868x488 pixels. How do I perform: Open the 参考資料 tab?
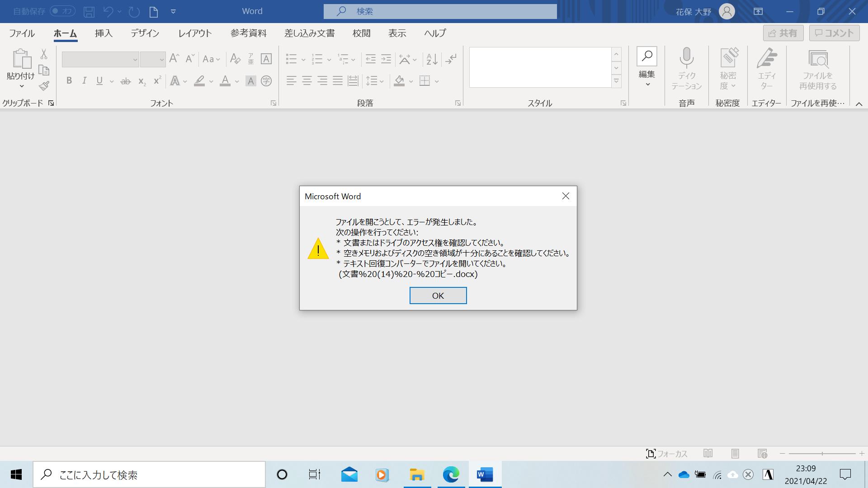point(249,33)
